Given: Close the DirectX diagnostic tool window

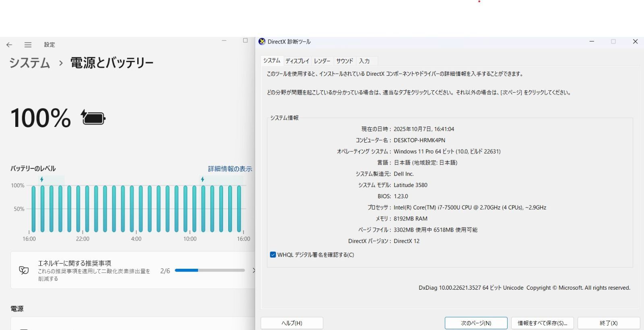Looking at the screenshot, I should [x=635, y=42].
